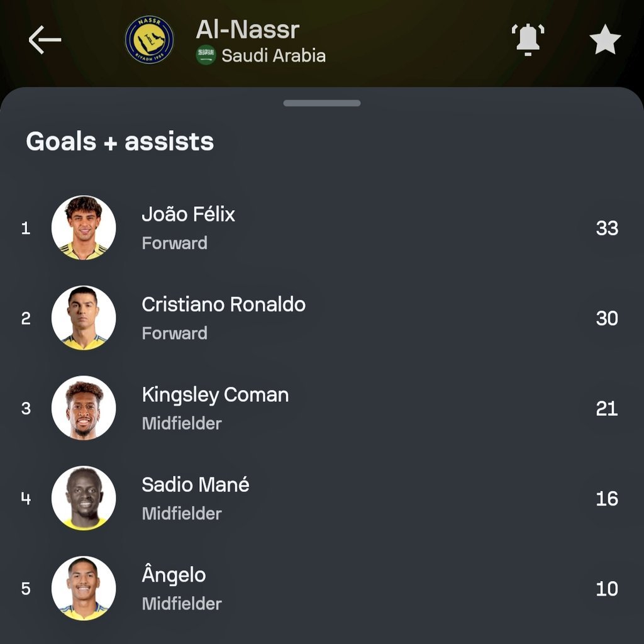Tap the Al-Nassr team name

click(x=248, y=30)
